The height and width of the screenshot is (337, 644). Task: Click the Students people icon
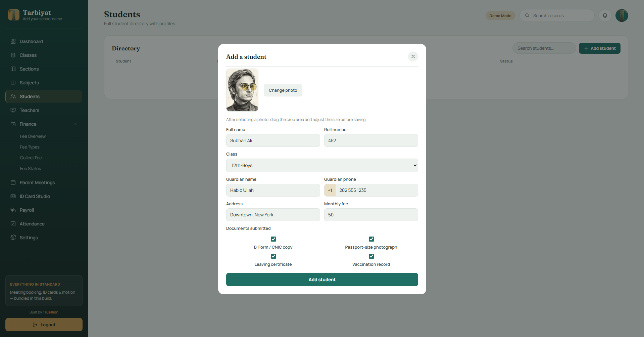(13, 96)
